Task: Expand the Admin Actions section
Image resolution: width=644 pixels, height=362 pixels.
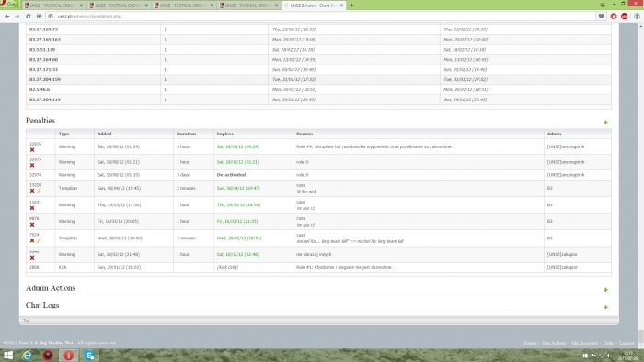Action: tap(605, 290)
